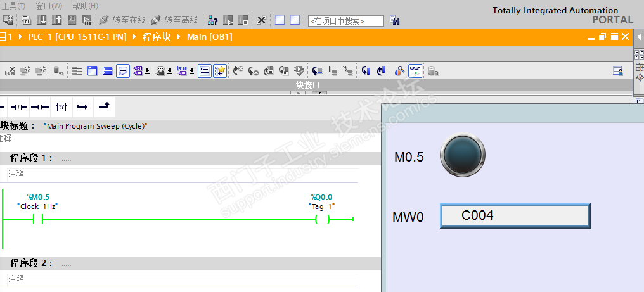
Task: Split the editor space vertically
Action: [295, 20]
